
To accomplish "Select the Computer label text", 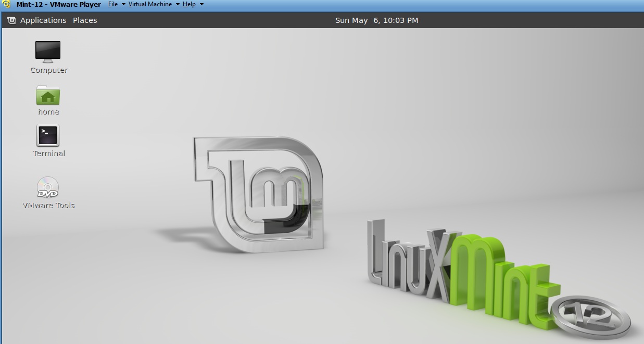I will pyautogui.click(x=48, y=70).
